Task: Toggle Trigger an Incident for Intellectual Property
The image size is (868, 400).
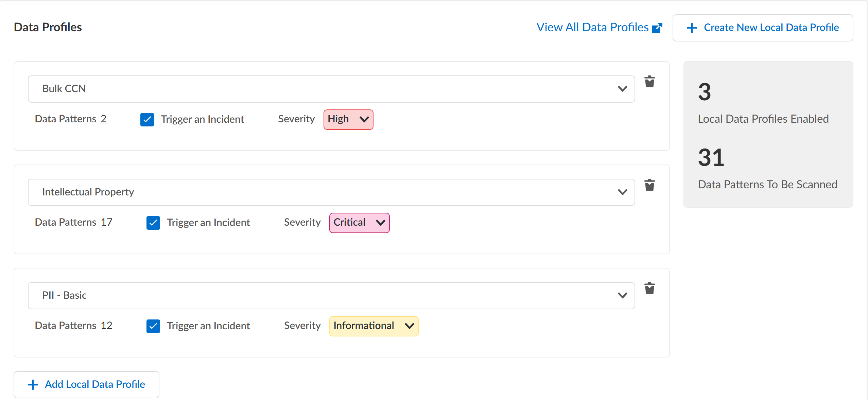Action: 153,223
